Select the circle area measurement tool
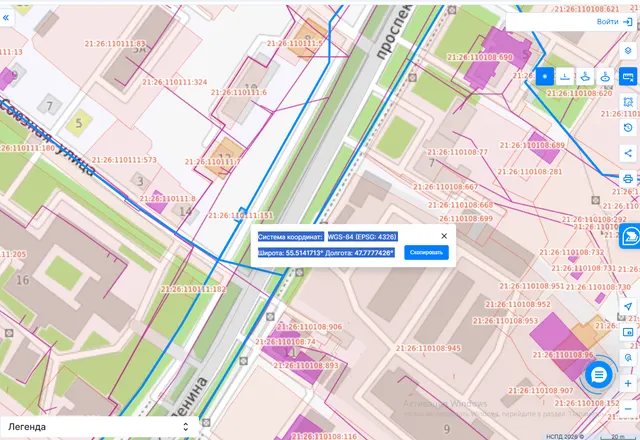 605,77
